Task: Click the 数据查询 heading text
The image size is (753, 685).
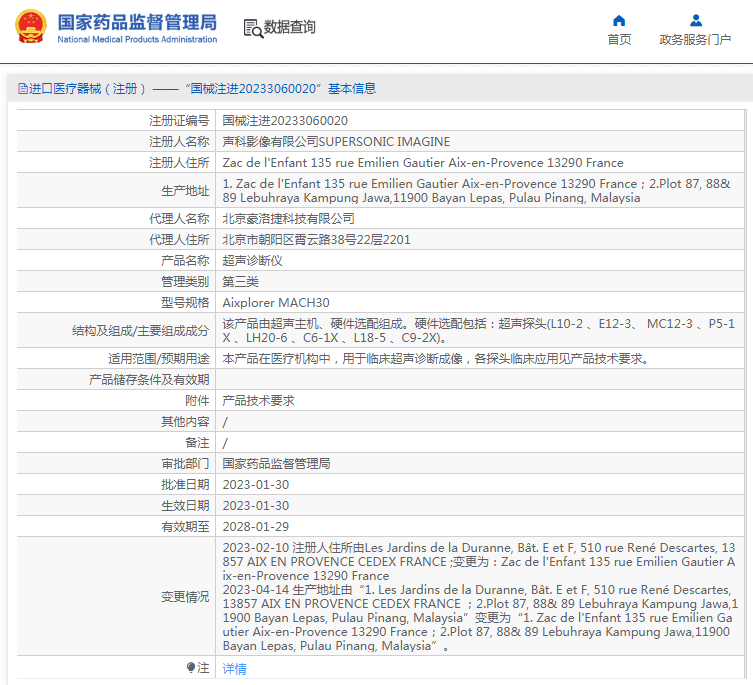Action: click(290, 27)
